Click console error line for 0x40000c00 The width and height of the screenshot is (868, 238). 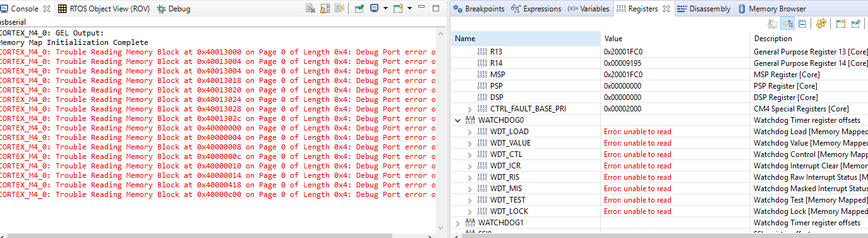[218, 194]
